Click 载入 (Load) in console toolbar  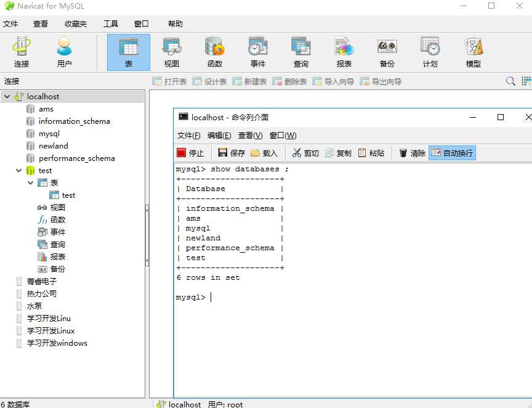264,153
